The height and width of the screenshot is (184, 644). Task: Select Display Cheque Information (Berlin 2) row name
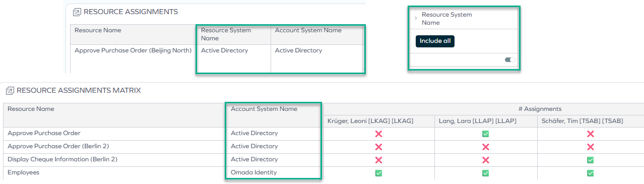[62, 160]
